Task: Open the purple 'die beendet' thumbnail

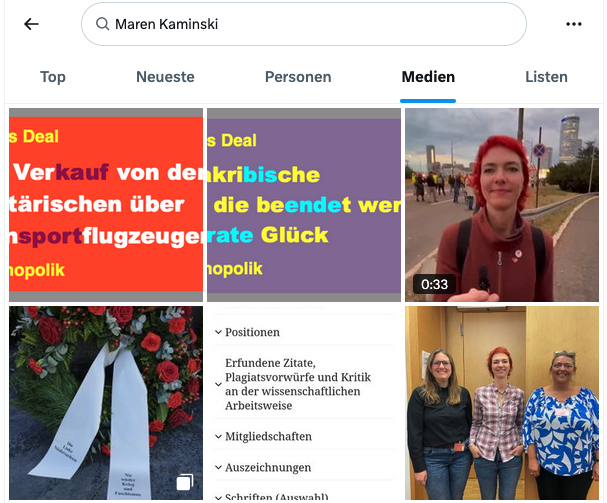Action: 304,205
